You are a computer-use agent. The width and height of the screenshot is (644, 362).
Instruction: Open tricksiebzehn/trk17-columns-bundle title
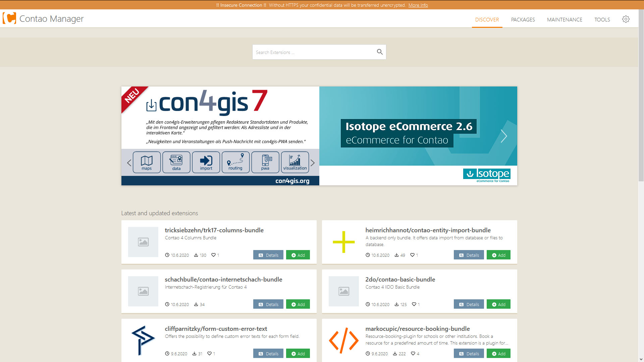click(214, 230)
